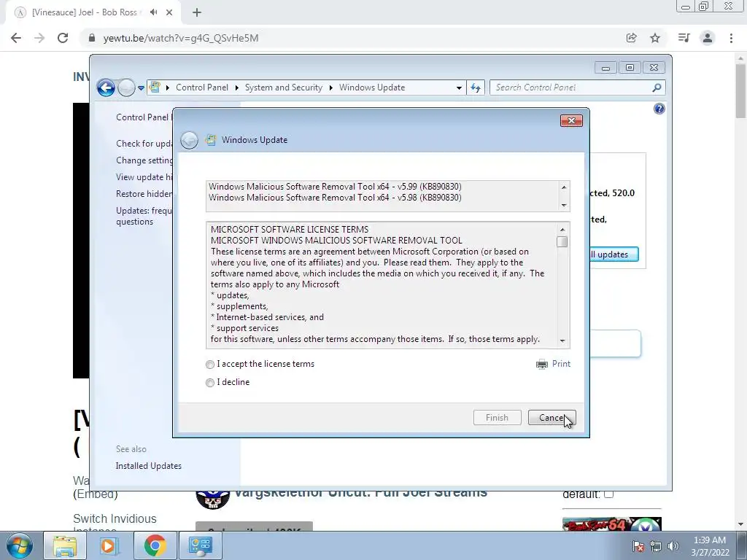Image resolution: width=747 pixels, height=560 pixels.
Task: Mute tab via speaker icon on tab
Action: pyautogui.click(x=153, y=12)
